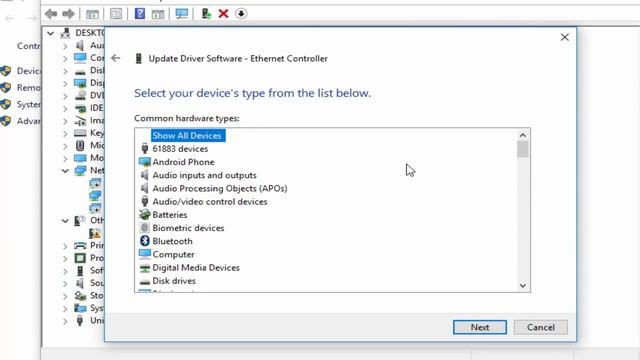The height and width of the screenshot is (360, 640).
Task: Click the Cancel button
Action: coord(541,327)
